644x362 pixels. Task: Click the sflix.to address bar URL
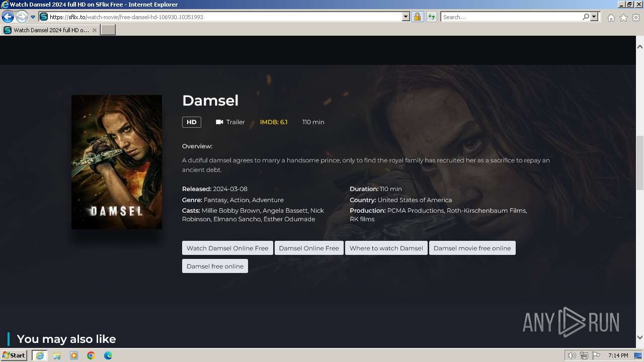click(x=220, y=17)
